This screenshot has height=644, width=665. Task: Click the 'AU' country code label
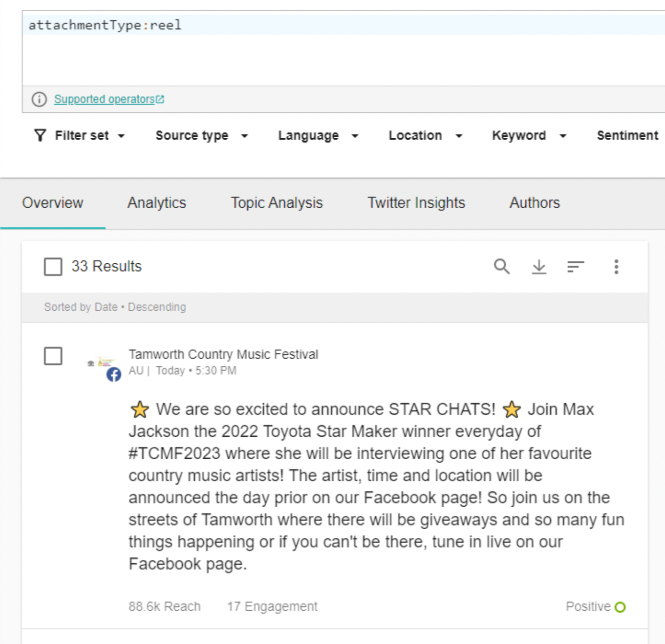136,370
